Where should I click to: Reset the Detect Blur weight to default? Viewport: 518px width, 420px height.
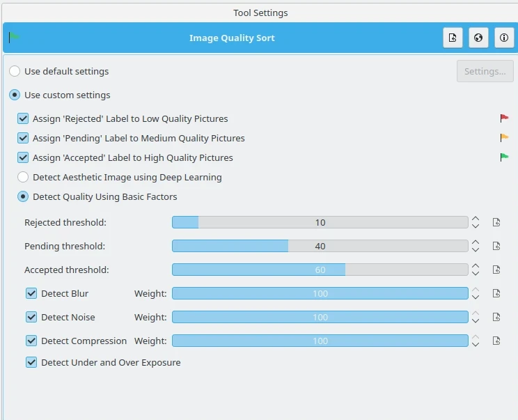496,294
